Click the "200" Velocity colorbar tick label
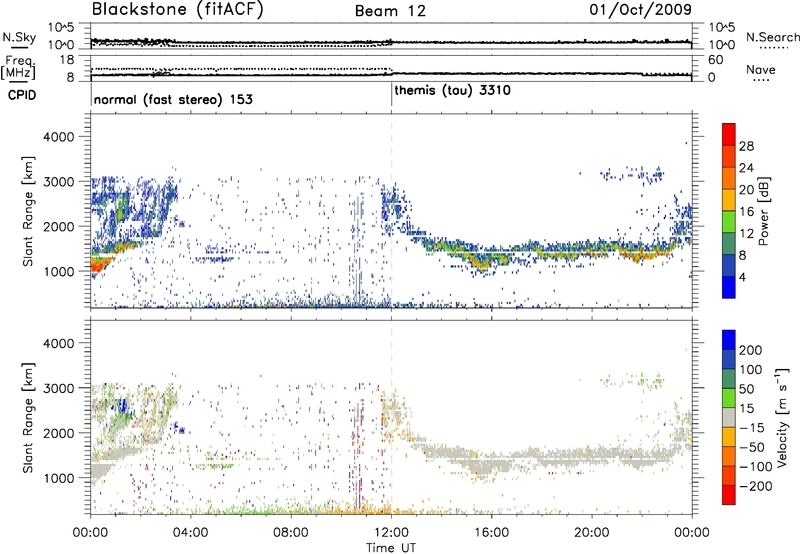800x554 pixels. [751, 350]
